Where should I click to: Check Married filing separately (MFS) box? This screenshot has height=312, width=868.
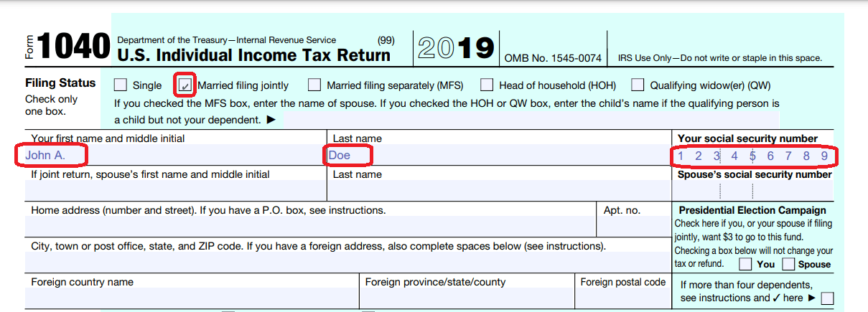(x=314, y=85)
